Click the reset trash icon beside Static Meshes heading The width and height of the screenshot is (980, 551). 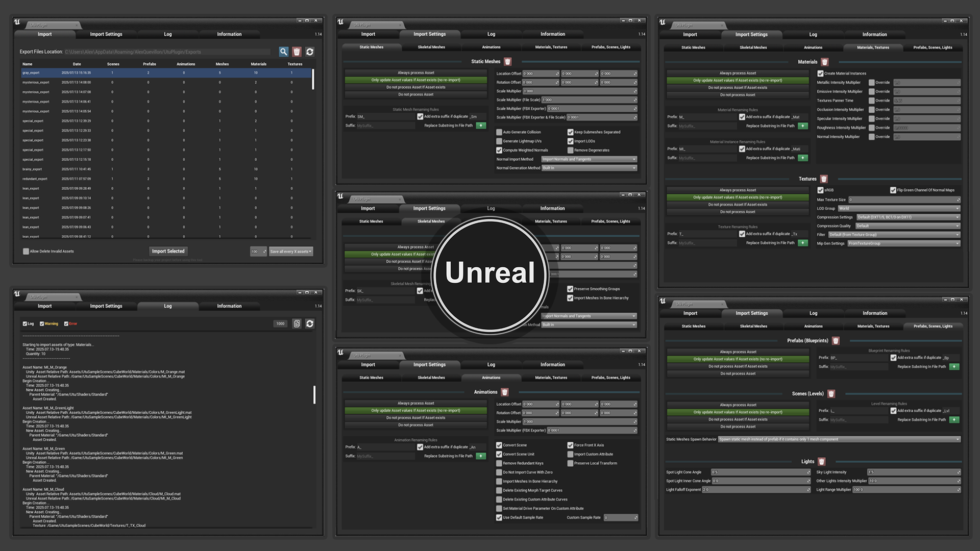tap(508, 61)
